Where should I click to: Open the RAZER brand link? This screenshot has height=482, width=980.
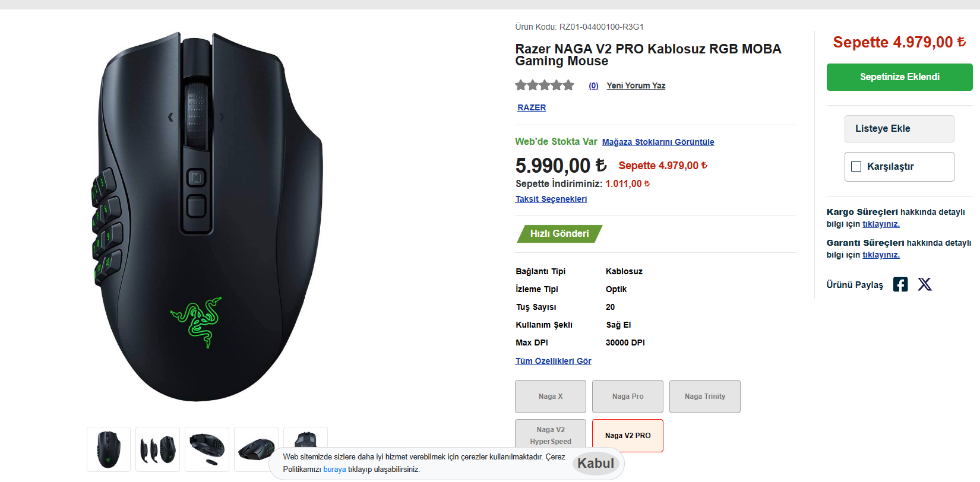pos(532,107)
